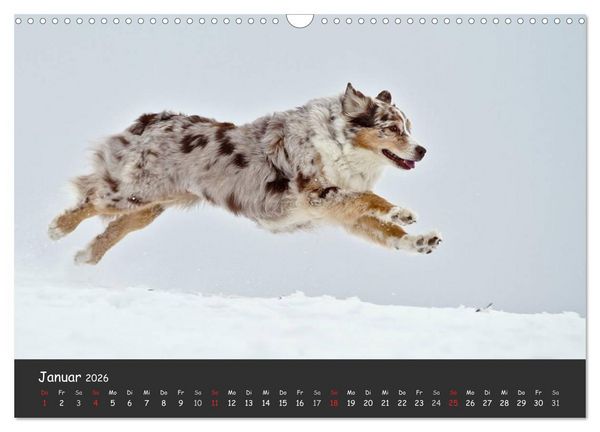
Task: Select red day number 1
Action: coord(44,403)
